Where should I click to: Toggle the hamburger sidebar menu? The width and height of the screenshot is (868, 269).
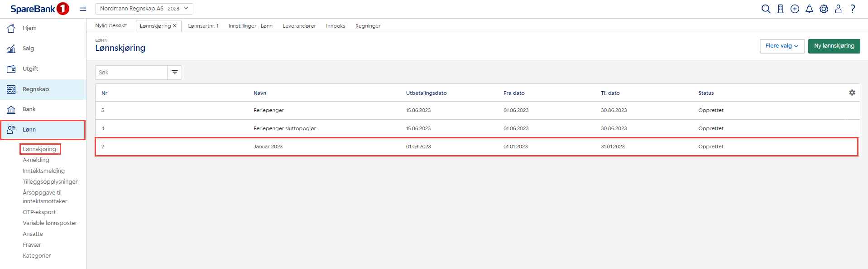click(x=83, y=9)
